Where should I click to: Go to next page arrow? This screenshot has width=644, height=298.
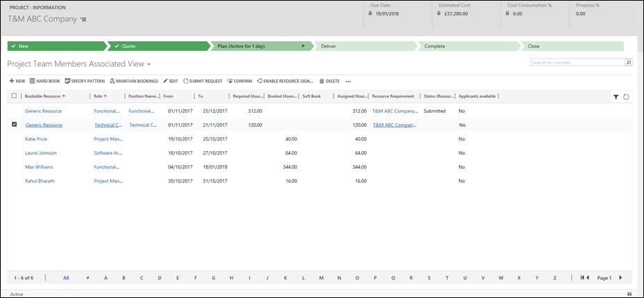click(620, 278)
